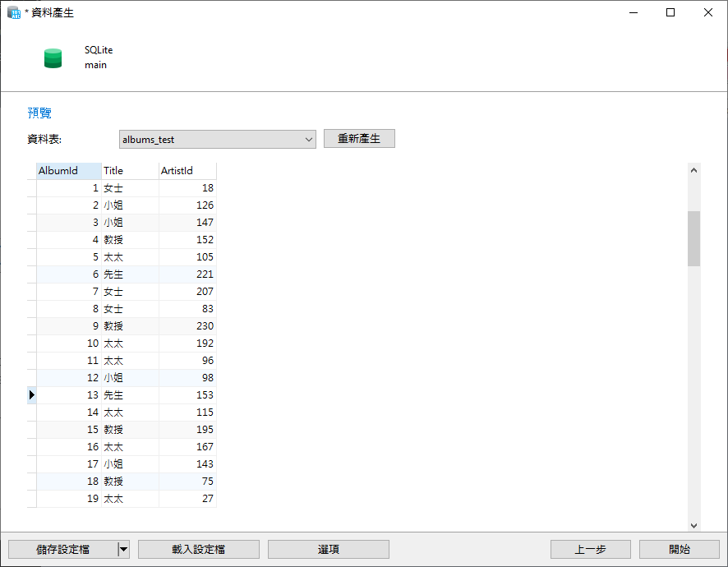728x567 pixels.
Task: Click the green SQLite database icon
Action: (53, 58)
